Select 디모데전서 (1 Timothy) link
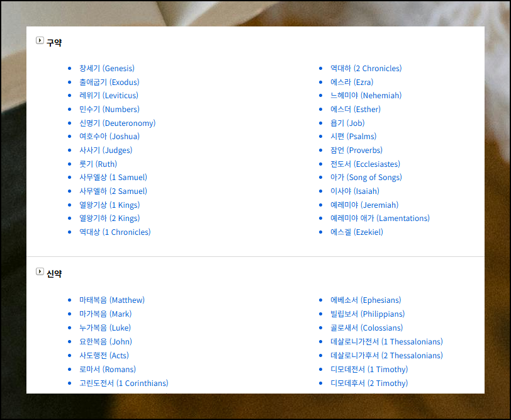The width and height of the screenshot is (511, 420). [x=369, y=370]
